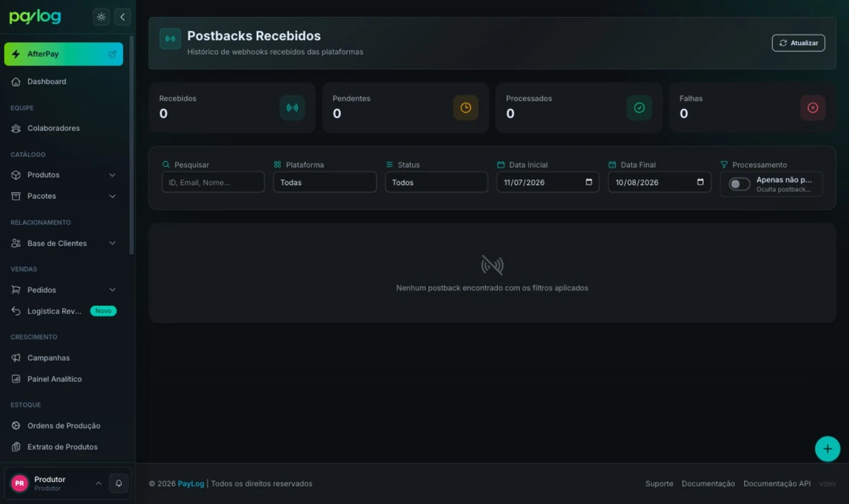Click the PR user avatar

pos(19,483)
